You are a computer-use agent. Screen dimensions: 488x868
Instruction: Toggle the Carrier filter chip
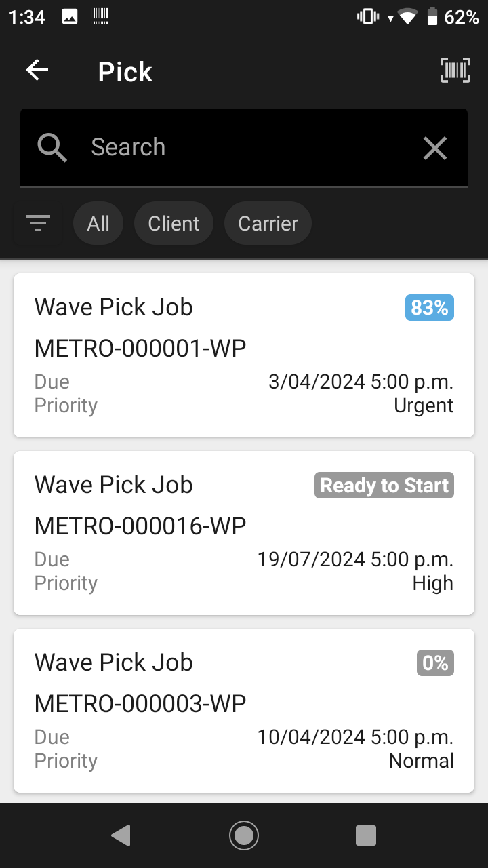click(x=268, y=224)
